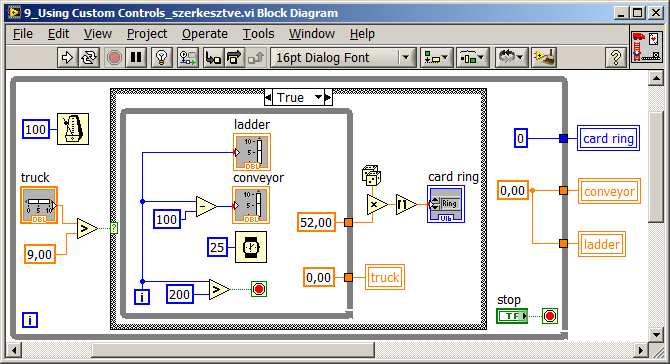Click the Step Over button
Viewport: 670px width, 364px height.
tap(234, 57)
